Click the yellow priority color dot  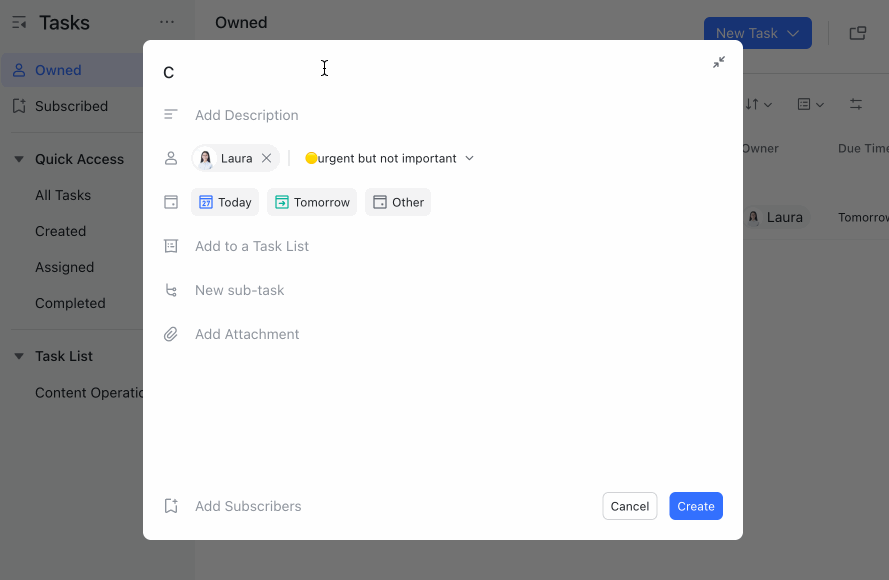(x=310, y=157)
